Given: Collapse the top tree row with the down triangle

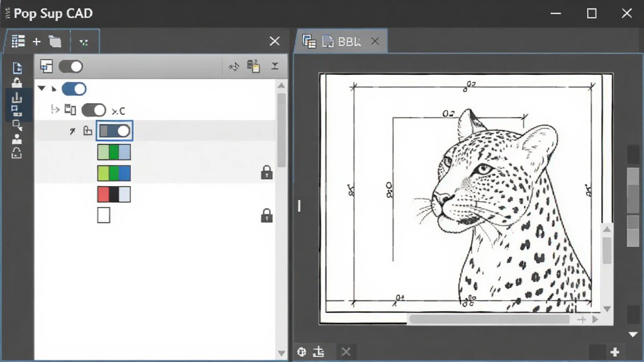Looking at the screenshot, I should (x=42, y=88).
